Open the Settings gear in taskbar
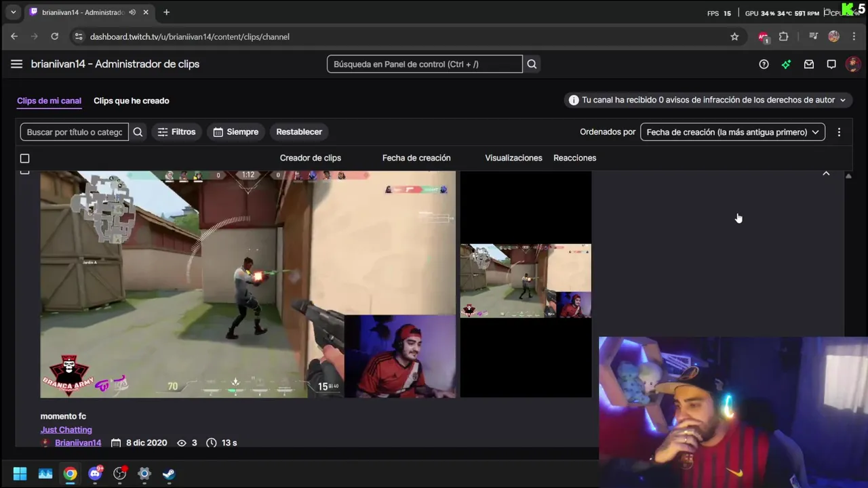The height and width of the screenshot is (488, 868). [144, 473]
